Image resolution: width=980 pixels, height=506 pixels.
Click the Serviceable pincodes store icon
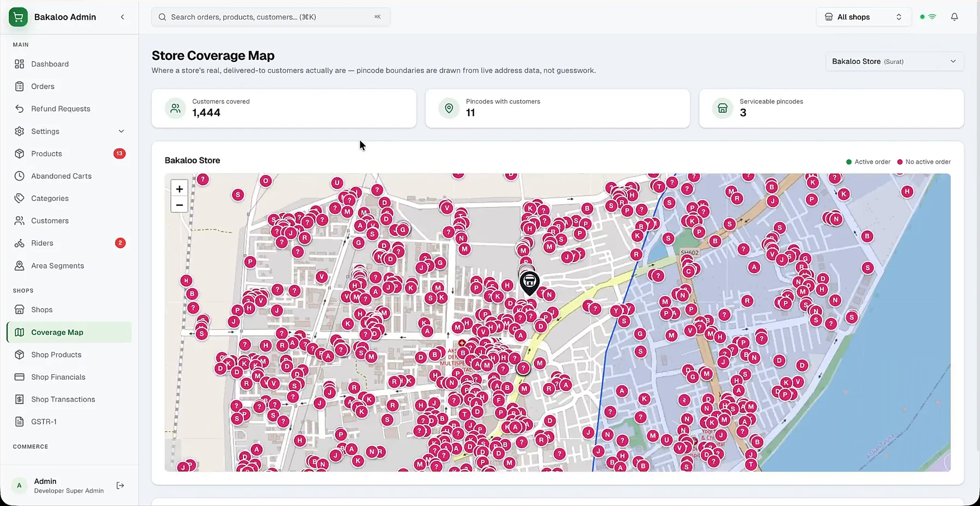pos(722,108)
